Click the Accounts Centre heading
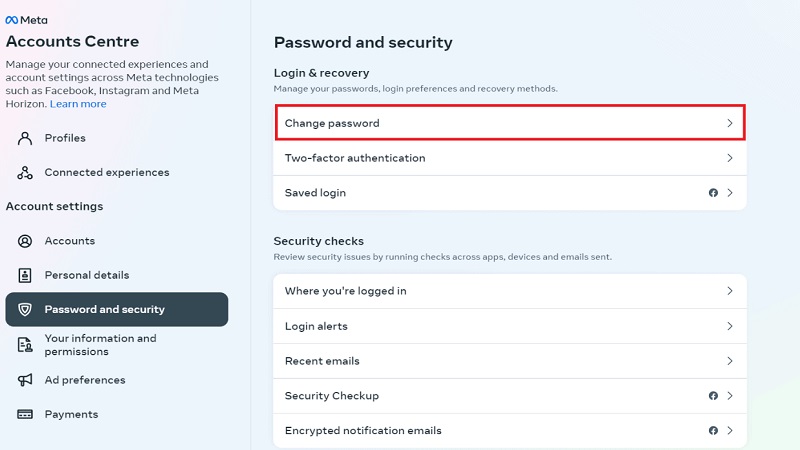800x450 pixels. [72, 42]
